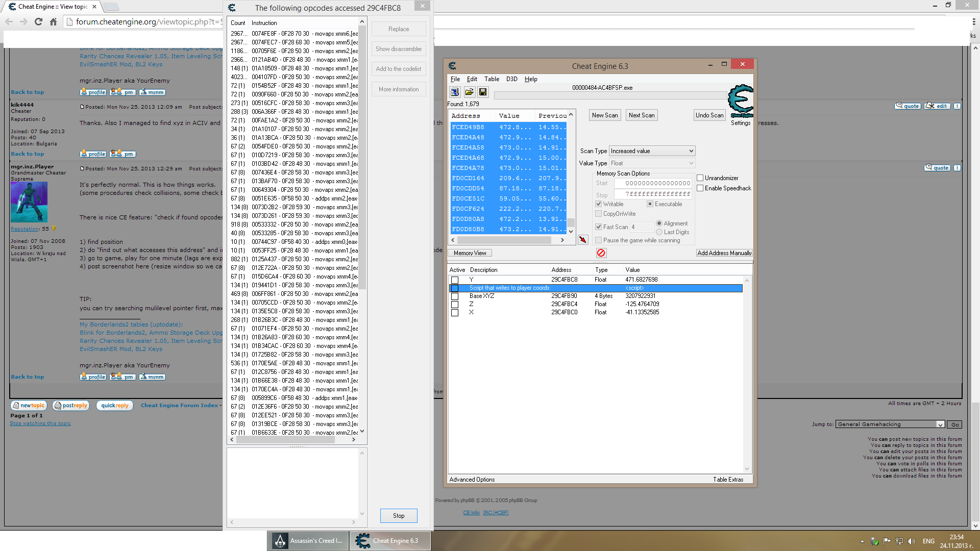
Task: Open the Help menu in Cheat Engine
Action: point(531,79)
